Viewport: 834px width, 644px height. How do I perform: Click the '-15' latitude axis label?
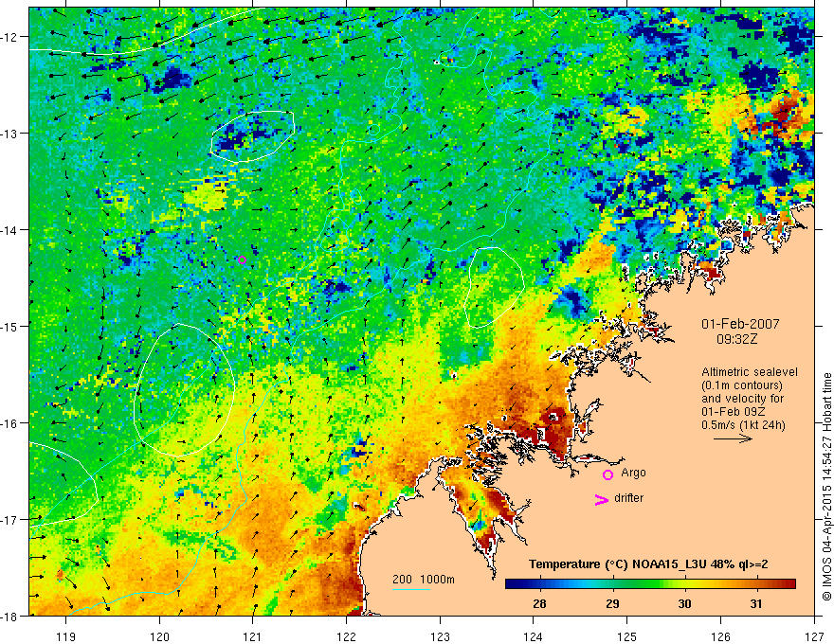(9, 326)
